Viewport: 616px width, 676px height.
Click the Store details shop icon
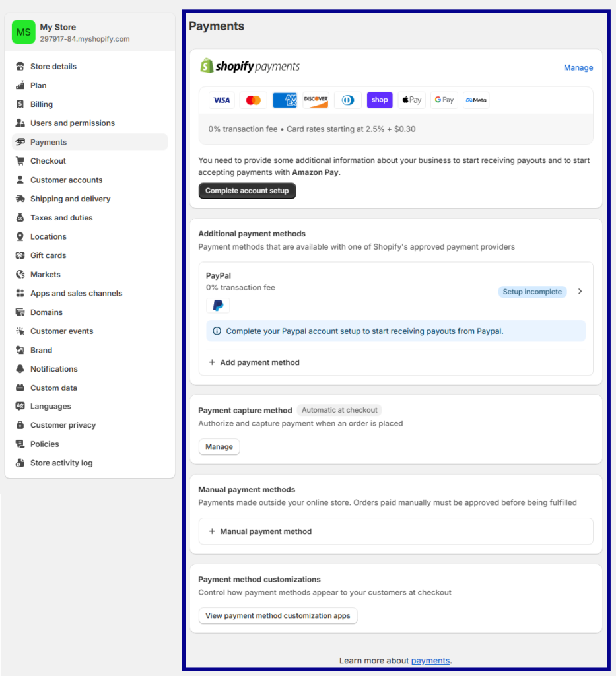20,67
